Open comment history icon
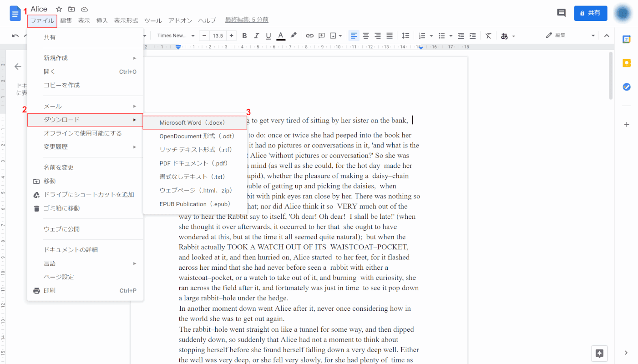 point(561,13)
